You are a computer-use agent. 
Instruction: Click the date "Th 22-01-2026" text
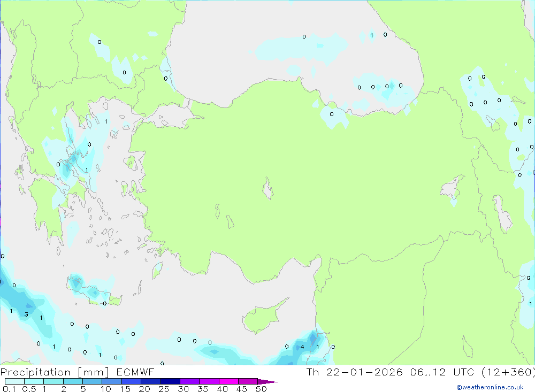click(355, 372)
